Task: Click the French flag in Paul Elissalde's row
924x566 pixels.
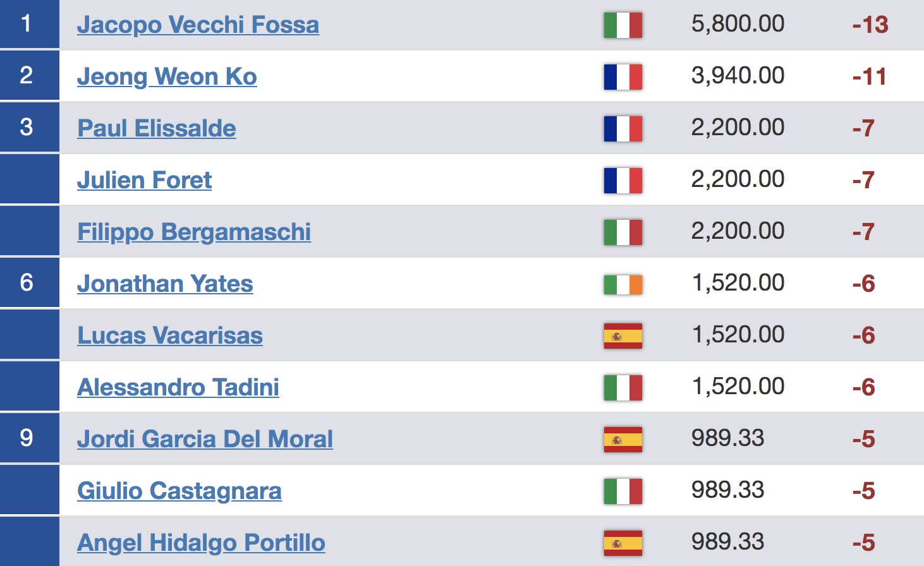Action: 623,129
